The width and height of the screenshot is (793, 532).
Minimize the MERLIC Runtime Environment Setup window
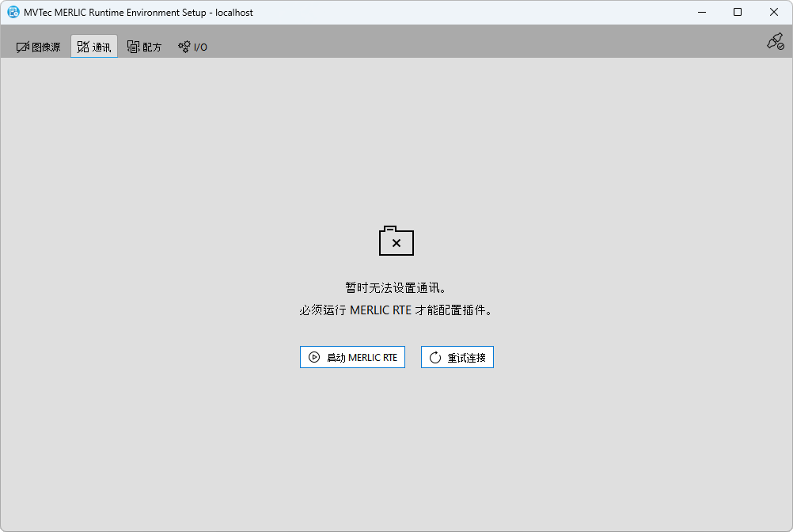[x=701, y=13]
